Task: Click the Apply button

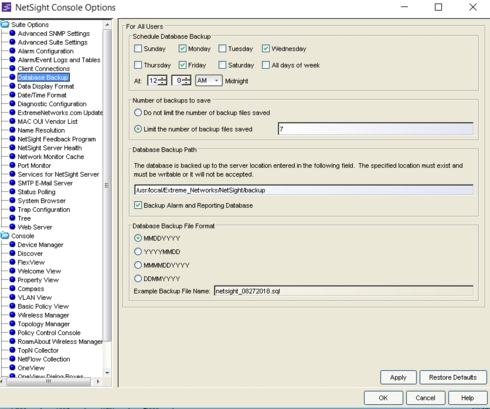Action: pyautogui.click(x=398, y=377)
